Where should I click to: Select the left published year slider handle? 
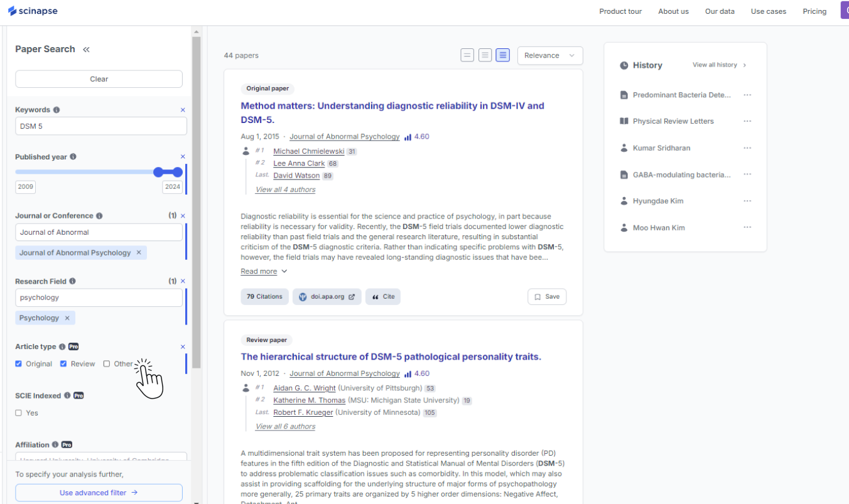158,172
